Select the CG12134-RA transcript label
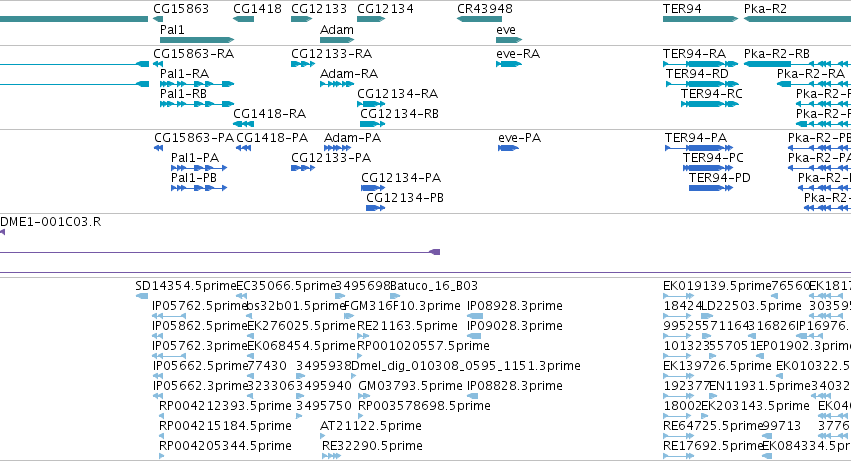The width and height of the screenshot is (851, 461). 397,94
